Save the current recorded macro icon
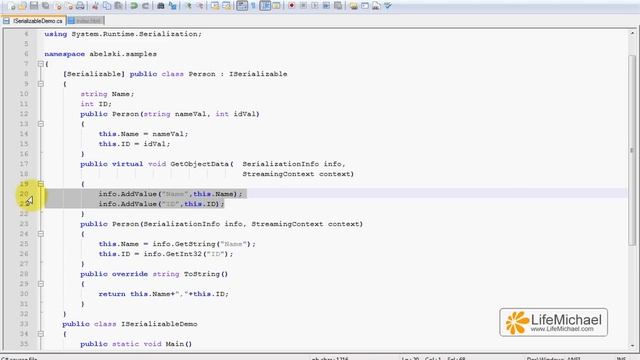This screenshot has width=640, height=360. [x=338, y=6]
